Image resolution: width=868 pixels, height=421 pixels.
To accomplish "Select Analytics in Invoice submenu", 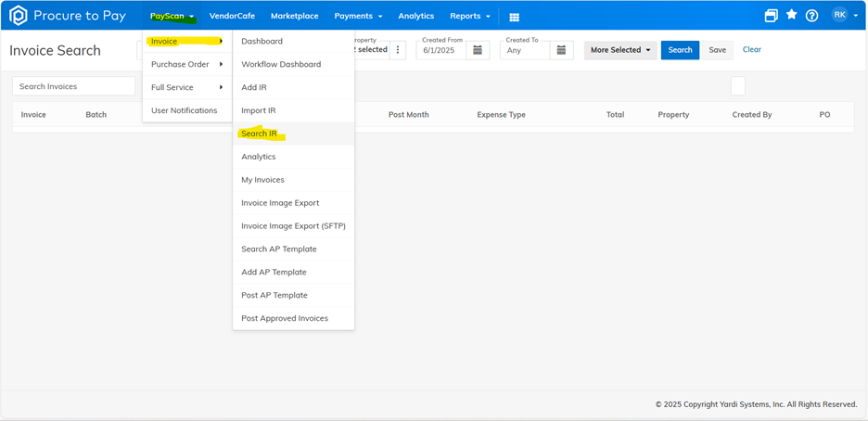I will click(293, 157).
